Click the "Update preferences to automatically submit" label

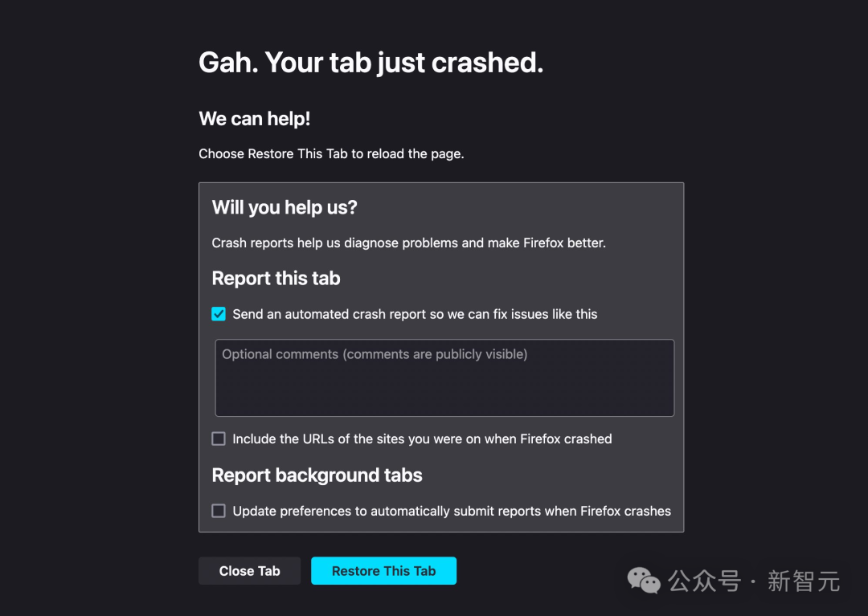click(x=452, y=511)
